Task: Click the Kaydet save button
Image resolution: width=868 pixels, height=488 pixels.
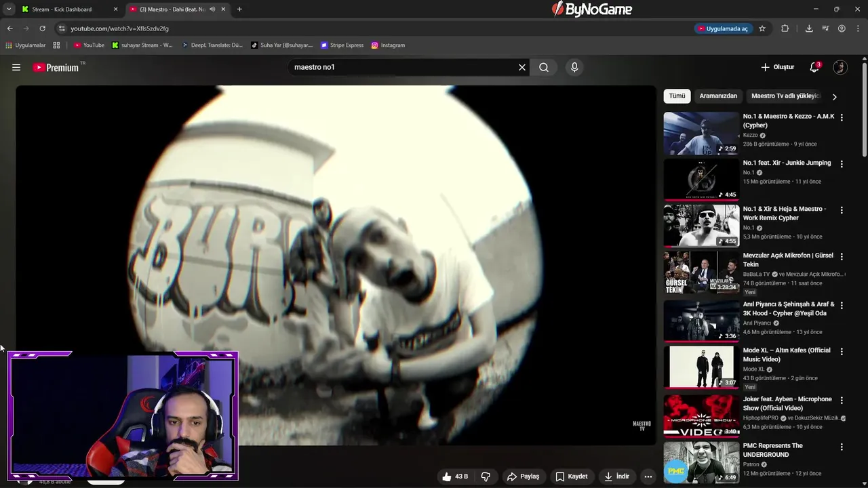Action: coord(572,476)
